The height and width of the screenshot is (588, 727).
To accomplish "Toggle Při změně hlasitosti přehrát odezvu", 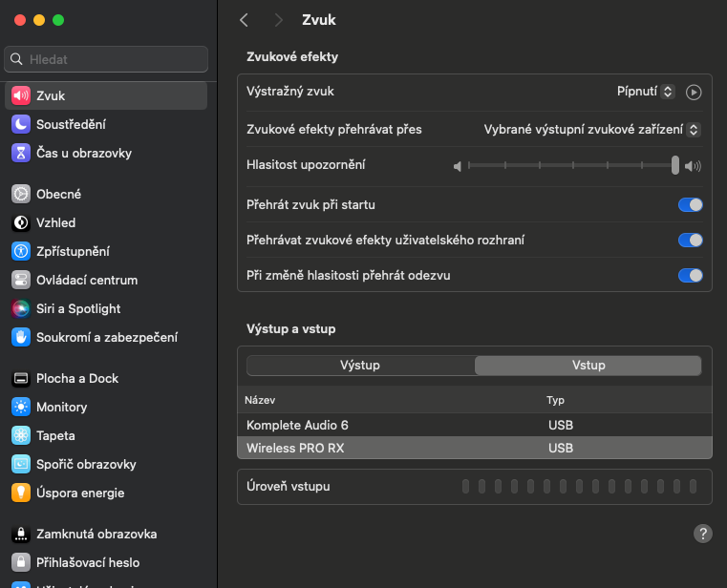I will (x=690, y=275).
